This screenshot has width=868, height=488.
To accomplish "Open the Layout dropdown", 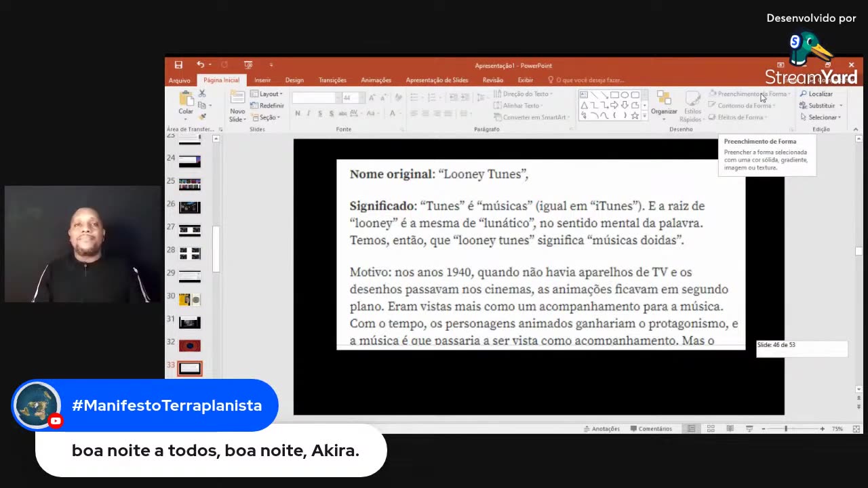I will [x=267, y=94].
